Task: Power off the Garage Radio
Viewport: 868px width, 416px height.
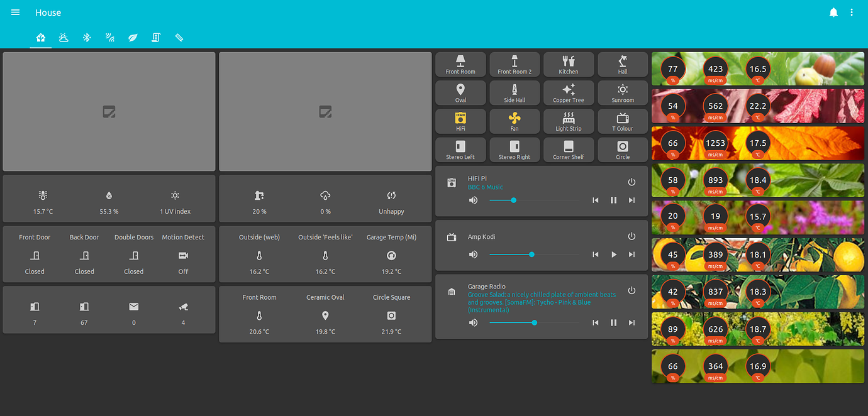Action: click(632, 290)
